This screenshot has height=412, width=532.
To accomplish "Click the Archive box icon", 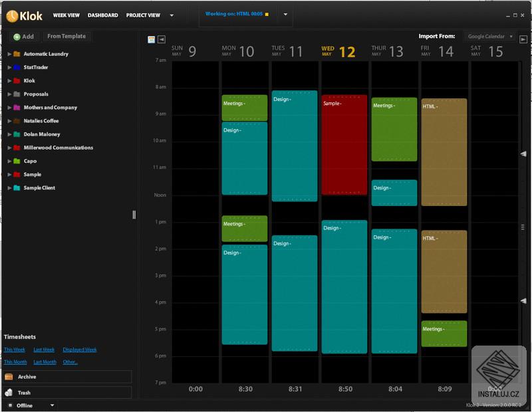I will [9, 377].
